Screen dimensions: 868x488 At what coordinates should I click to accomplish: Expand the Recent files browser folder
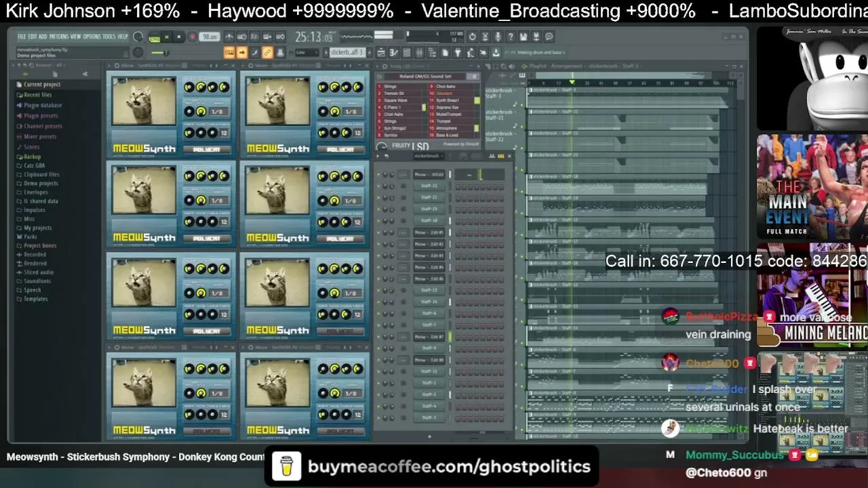click(38, 95)
